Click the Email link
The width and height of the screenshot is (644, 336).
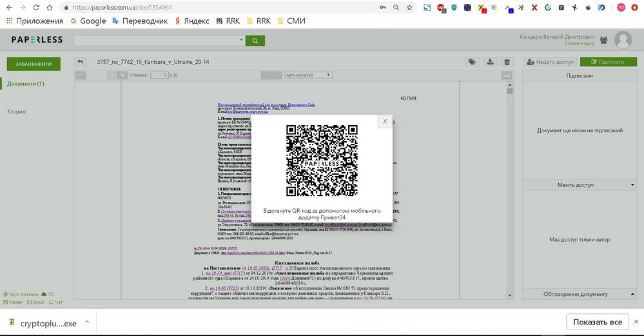[x=35, y=302]
